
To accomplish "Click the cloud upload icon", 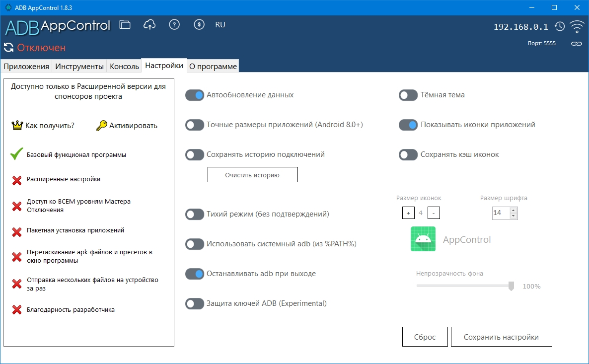I will pyautogui.click(x=149, y=25).
